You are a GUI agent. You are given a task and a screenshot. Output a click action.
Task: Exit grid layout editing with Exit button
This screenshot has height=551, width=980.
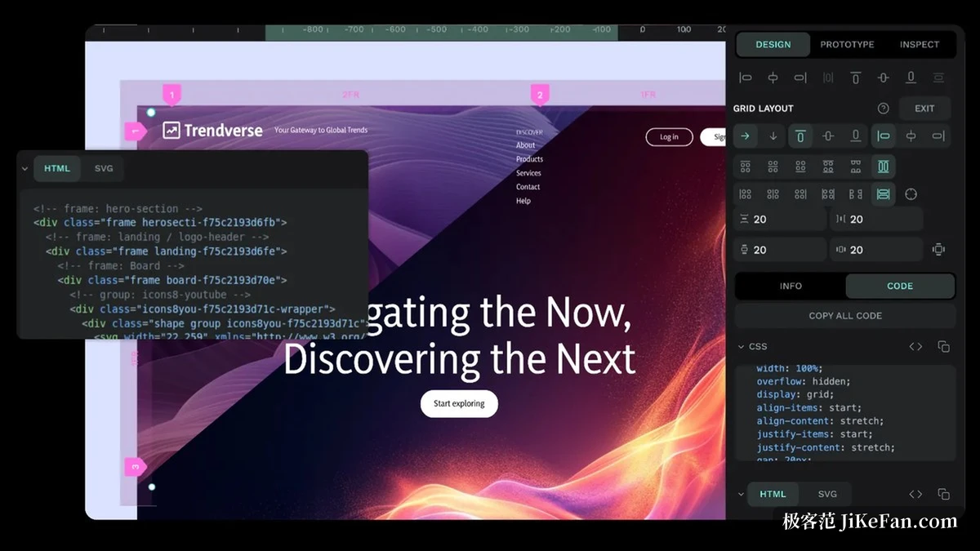coord(924,109)
